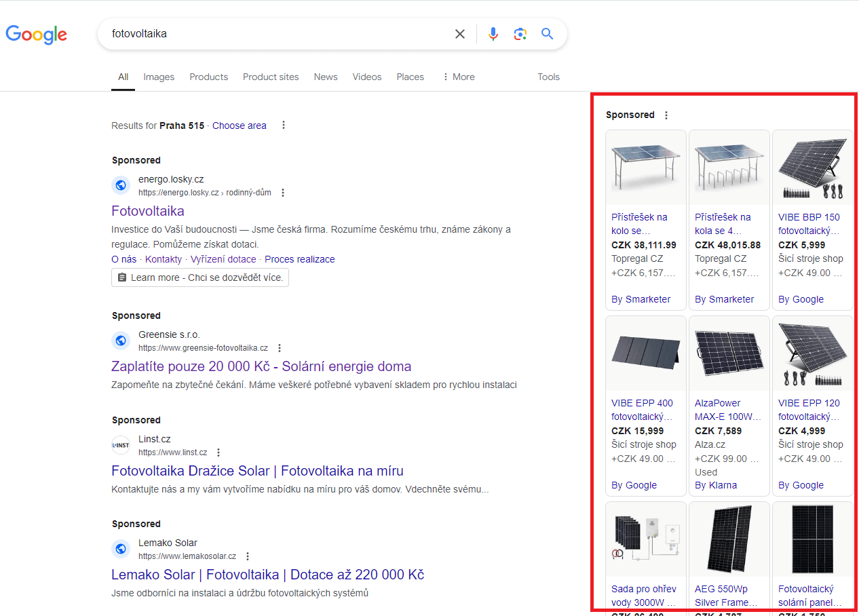Click the Choose area link
This screenshot has width=859, height=616.
pos(239,126)
